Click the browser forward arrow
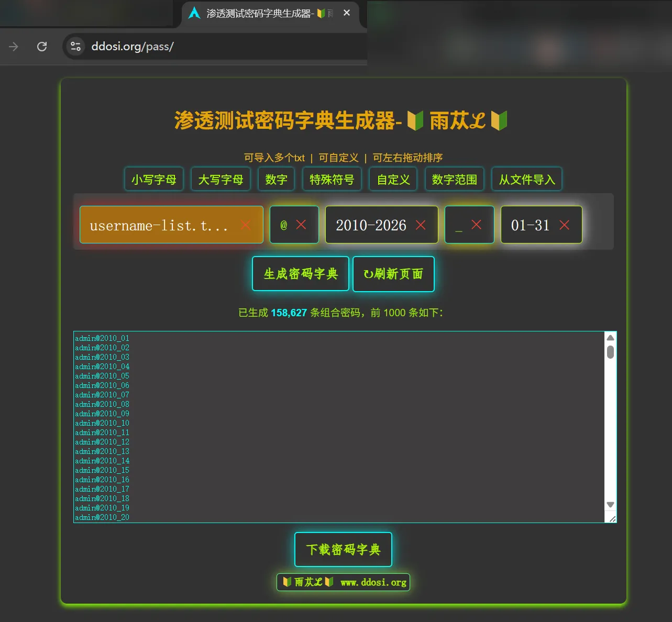This screenshot has width=672, height=622. [14, 47]
